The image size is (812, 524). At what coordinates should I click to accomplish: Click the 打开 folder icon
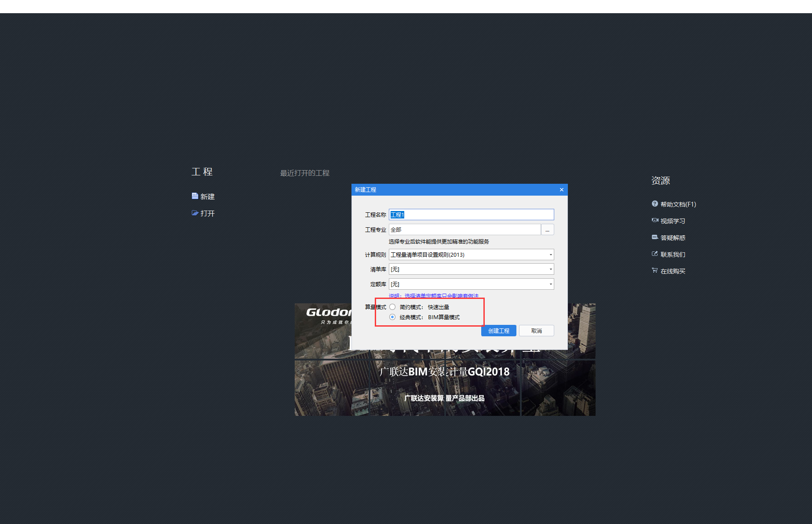coord(195,213)
